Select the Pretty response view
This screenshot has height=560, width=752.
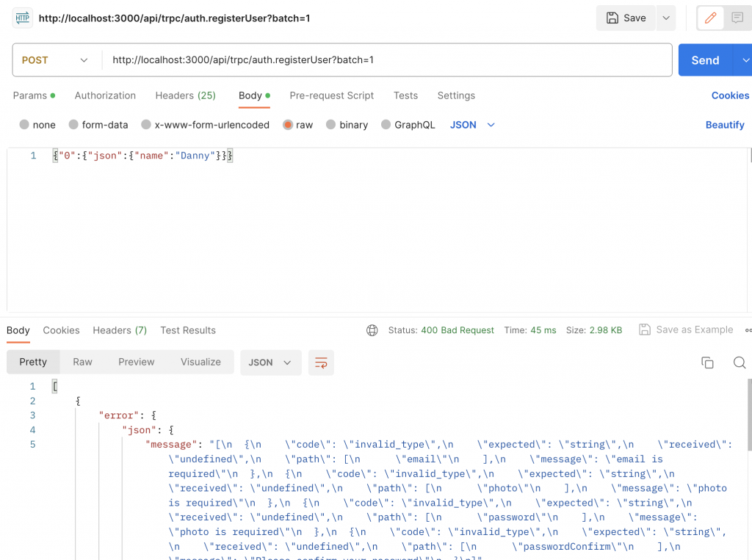(33, 362)
